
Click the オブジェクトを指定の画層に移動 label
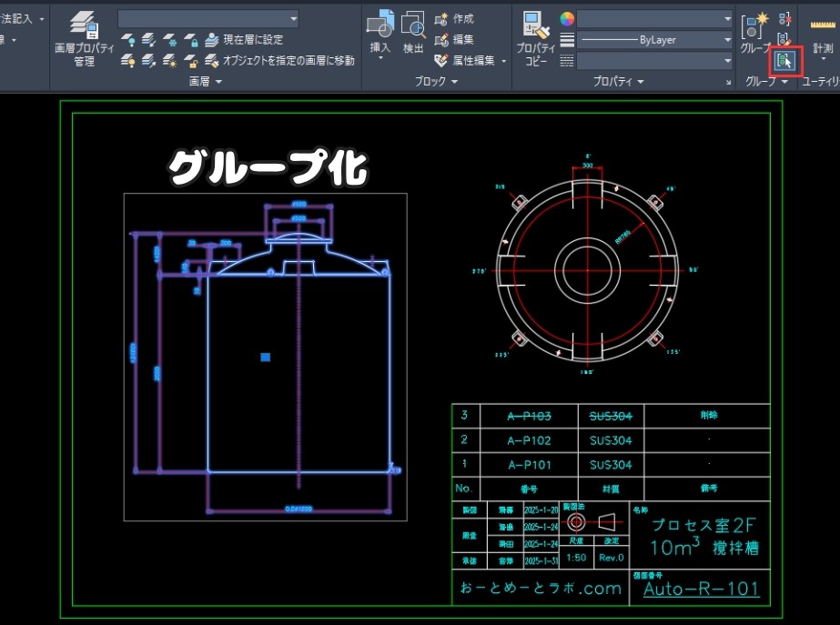coord(288,61)
